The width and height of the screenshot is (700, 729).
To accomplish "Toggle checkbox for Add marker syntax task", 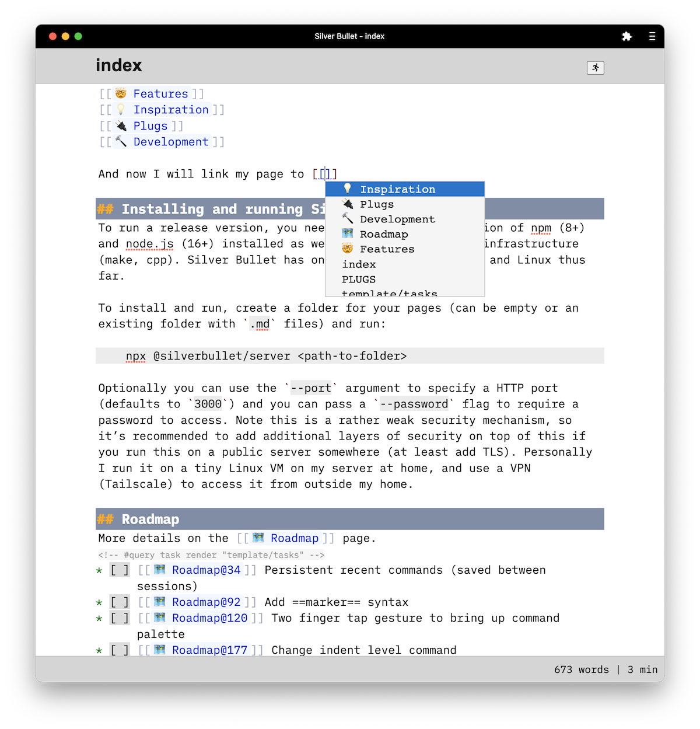I will 120,602.
